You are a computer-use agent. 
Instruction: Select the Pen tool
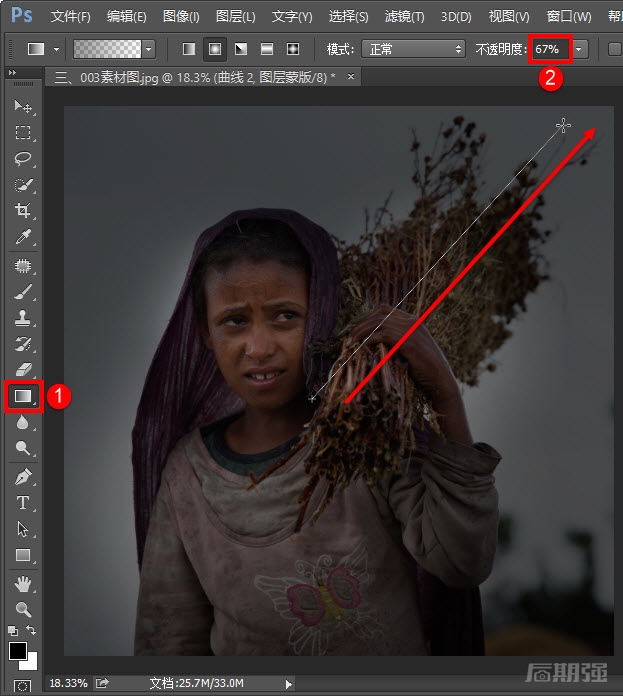[23, 477]
